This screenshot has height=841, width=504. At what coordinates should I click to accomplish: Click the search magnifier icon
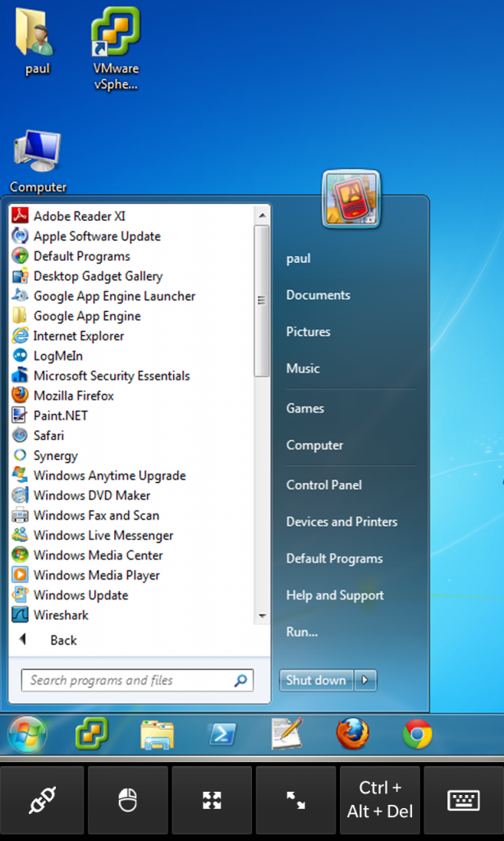(241, 680)
